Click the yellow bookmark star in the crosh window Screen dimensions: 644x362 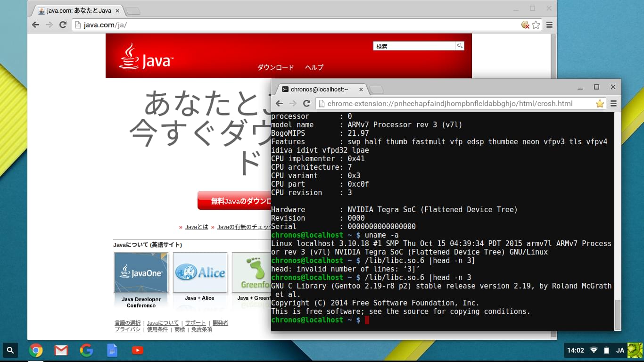[x=600, y=104]
